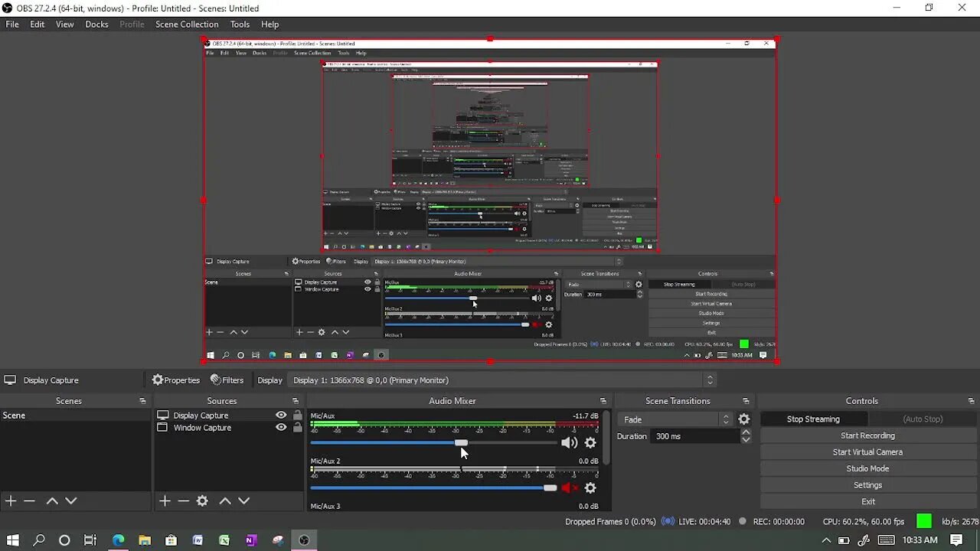Add a new scene with the plus icon

[11, 501]
